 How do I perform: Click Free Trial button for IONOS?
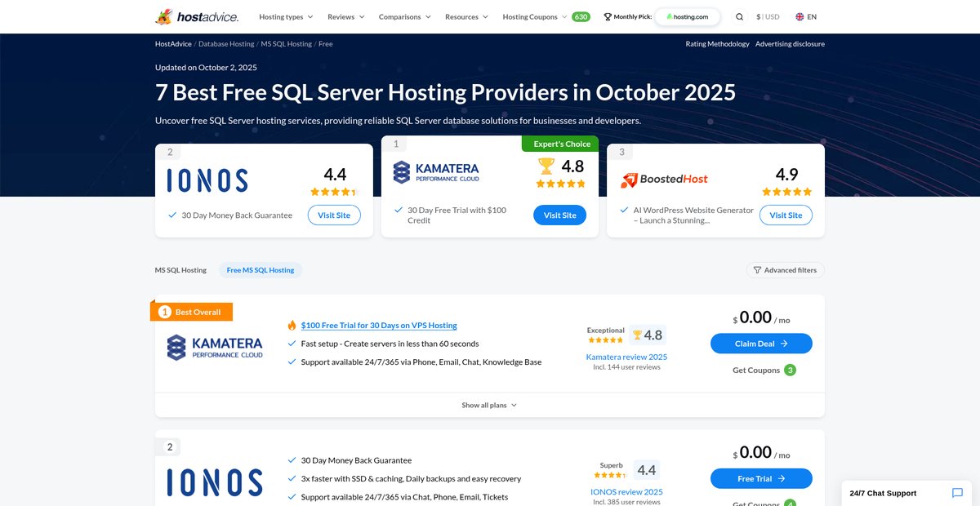click(761, 479)
